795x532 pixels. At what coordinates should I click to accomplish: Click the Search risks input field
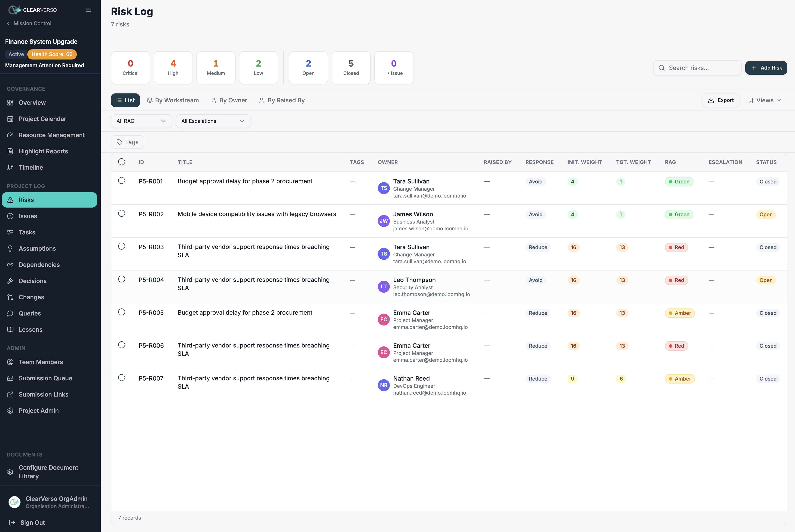(697, 68)
